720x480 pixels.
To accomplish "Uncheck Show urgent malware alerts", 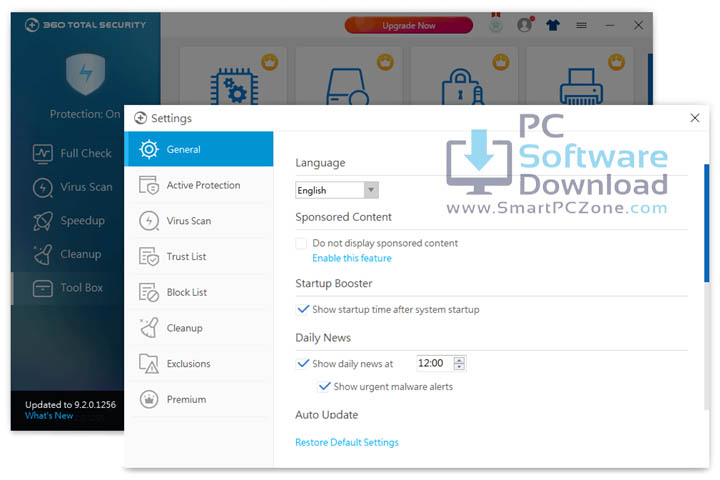I will coord(324,386).
